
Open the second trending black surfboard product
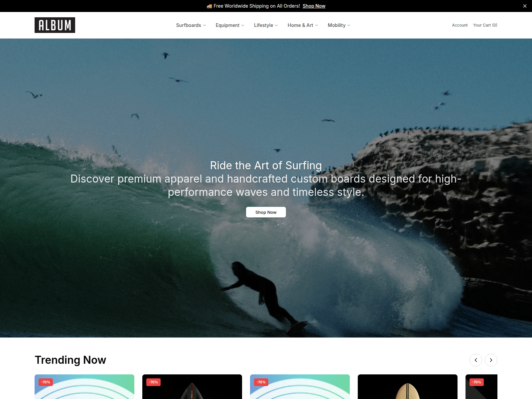pos(192,387)
